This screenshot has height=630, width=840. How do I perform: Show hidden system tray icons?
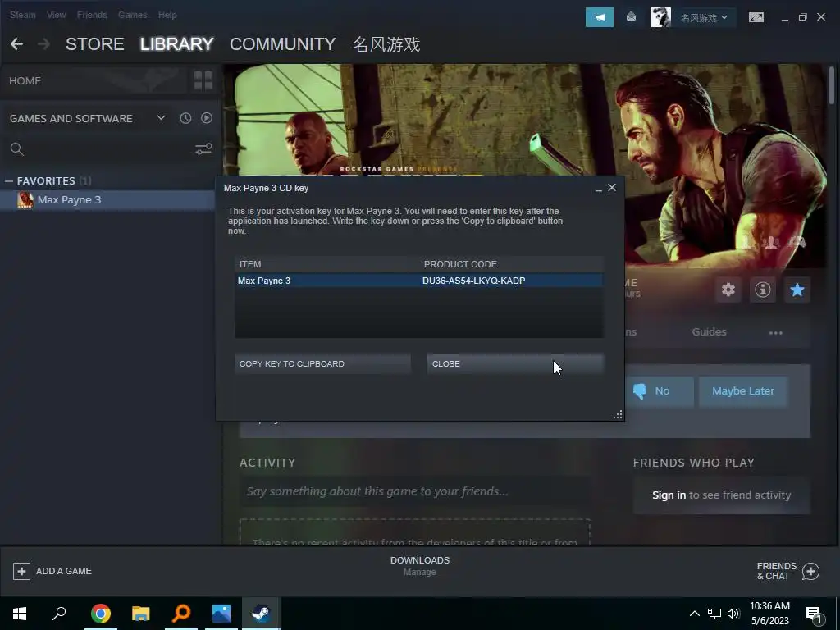(x=694, y=614)
